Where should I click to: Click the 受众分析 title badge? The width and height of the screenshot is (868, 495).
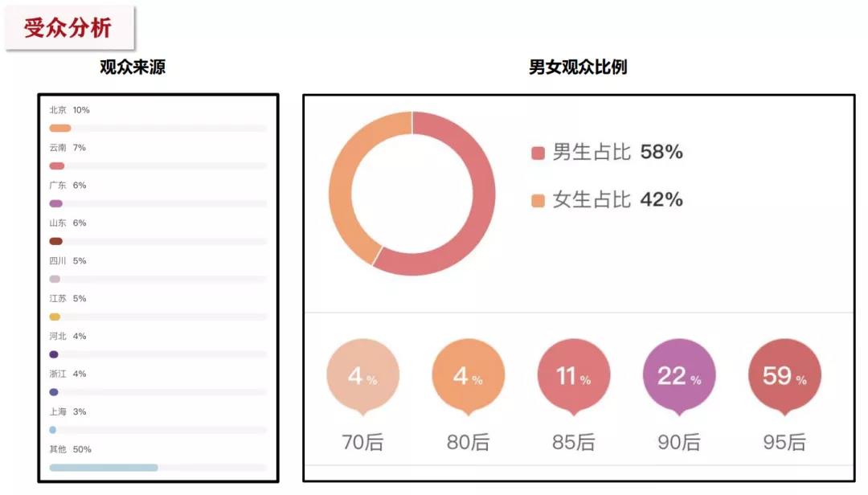coord(68,28)
